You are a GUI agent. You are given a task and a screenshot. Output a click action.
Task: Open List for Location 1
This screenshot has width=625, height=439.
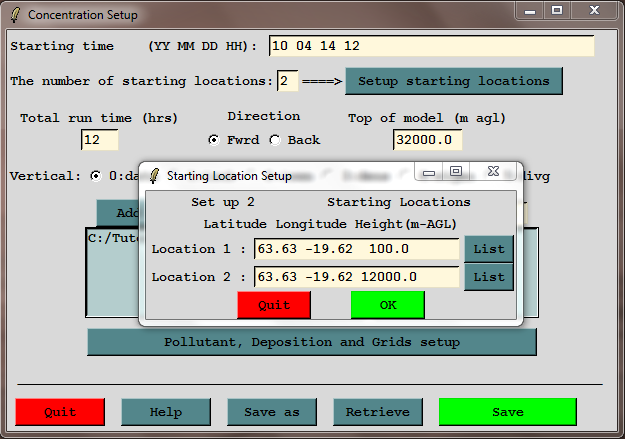[488, 249]
